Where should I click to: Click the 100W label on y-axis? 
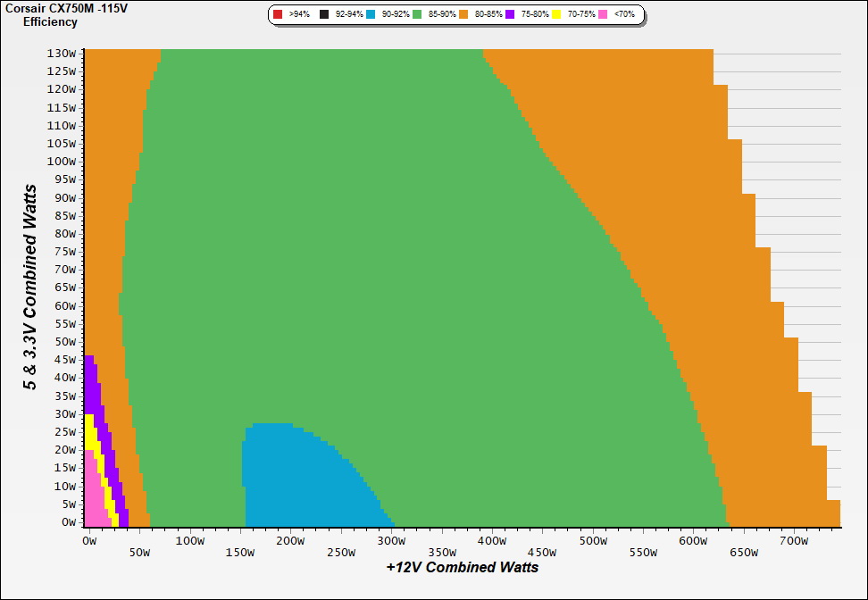(x=63, y=162)
